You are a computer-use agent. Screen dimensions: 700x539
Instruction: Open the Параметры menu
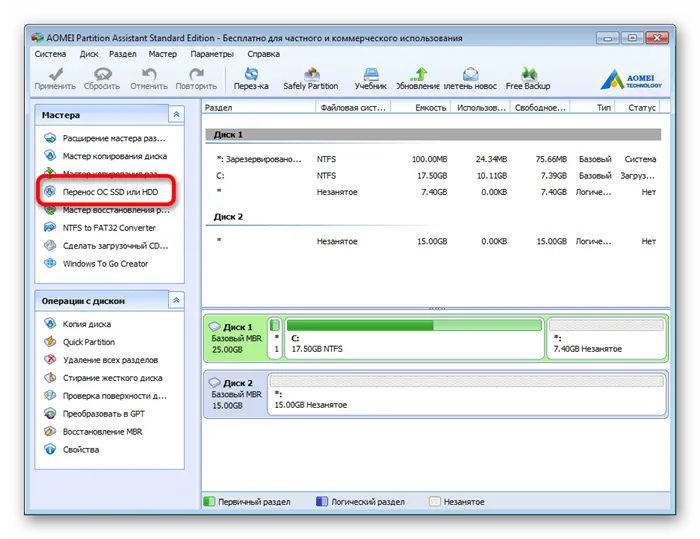click(x=212, y=54)
